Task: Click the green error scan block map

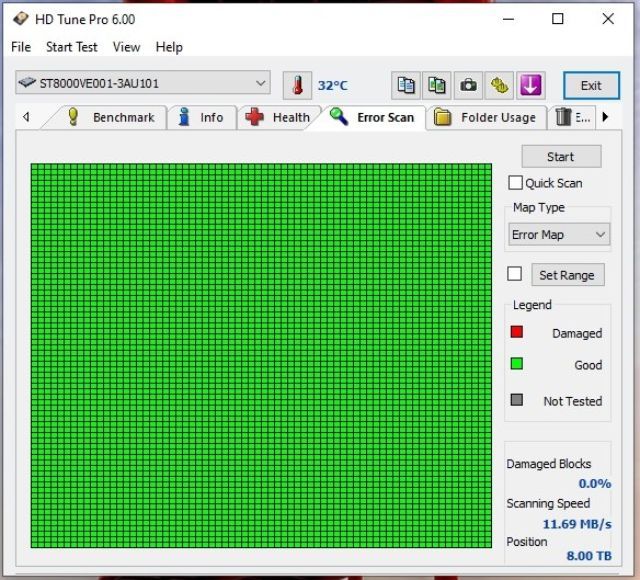Action: (x=261, y=356)
